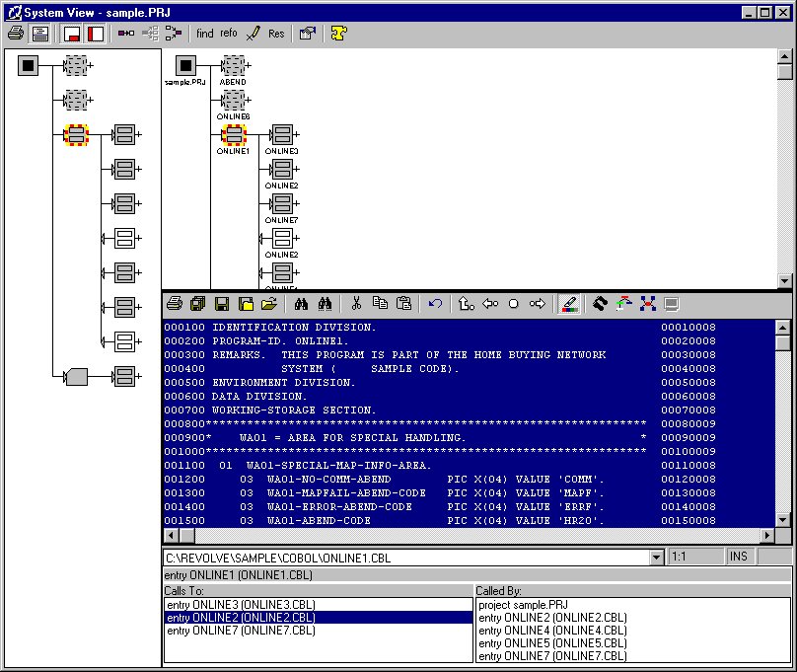Toggle the horizontal split layout button

[72, 34]
